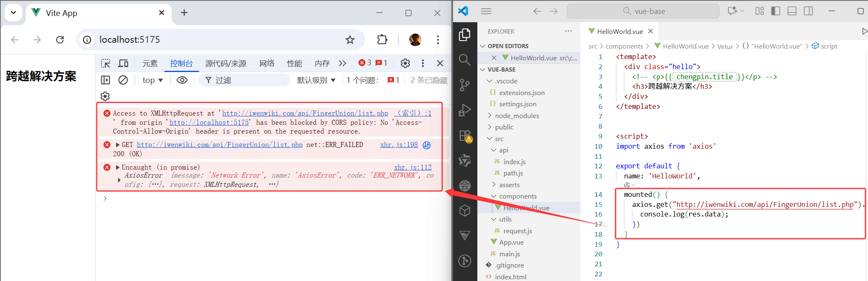Toggle bottom panel in VS Code
This screenshot has height=281, width=868.
(x=792, y=11)
